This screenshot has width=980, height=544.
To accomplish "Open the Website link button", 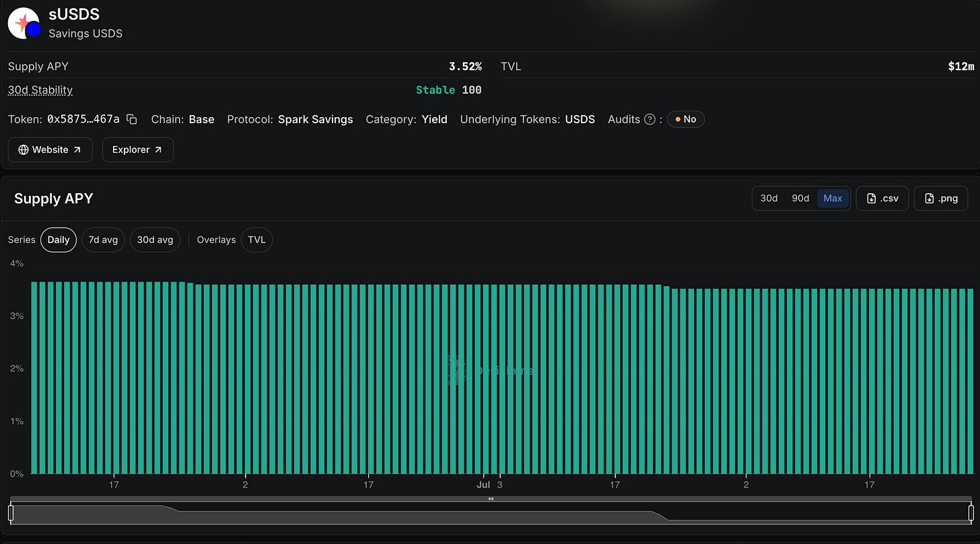I will tap(49, 149).
